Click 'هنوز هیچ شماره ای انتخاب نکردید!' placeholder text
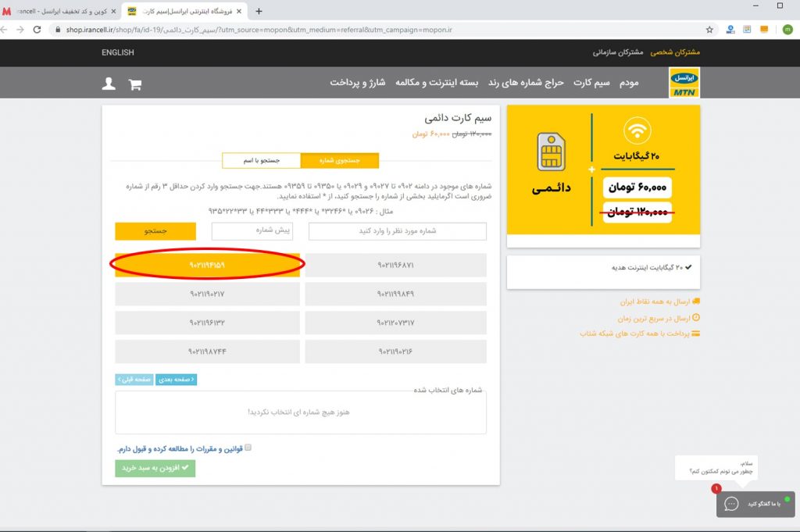 click(299, 412)
